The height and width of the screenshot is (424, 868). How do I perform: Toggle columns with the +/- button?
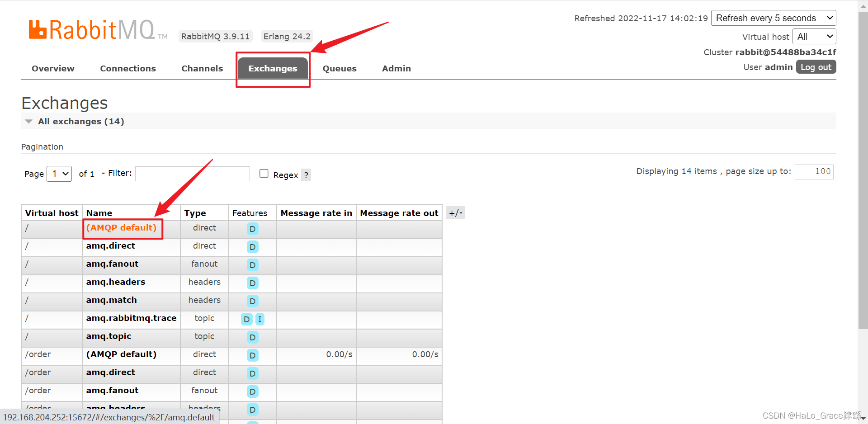[455, 213]
